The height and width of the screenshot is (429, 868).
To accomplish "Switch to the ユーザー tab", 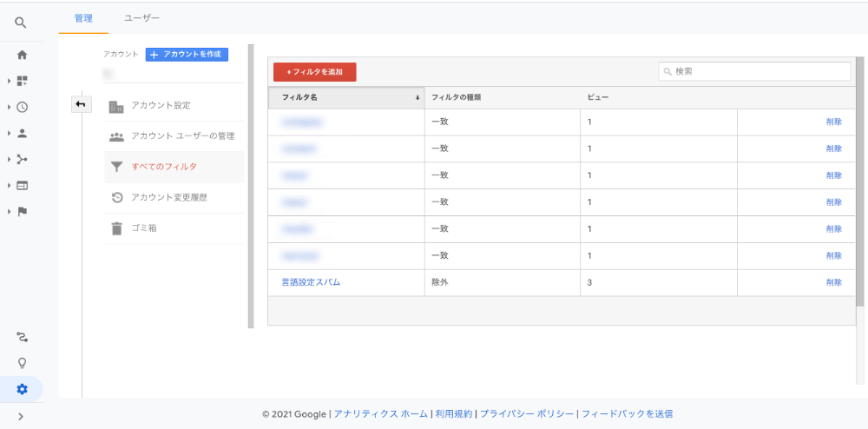I will point(141,18).
